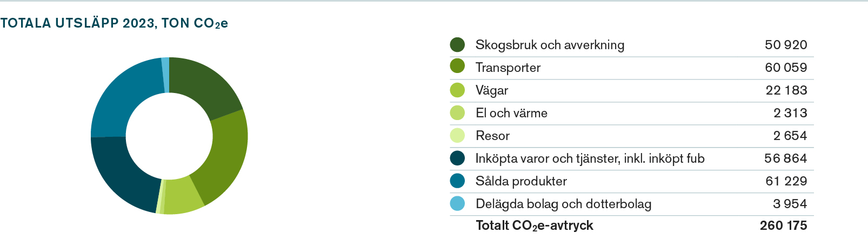The height and width of the screenshot is (252, 868).
Task: Click the value 61 229 for Sålda produkter
Action: 786,181
